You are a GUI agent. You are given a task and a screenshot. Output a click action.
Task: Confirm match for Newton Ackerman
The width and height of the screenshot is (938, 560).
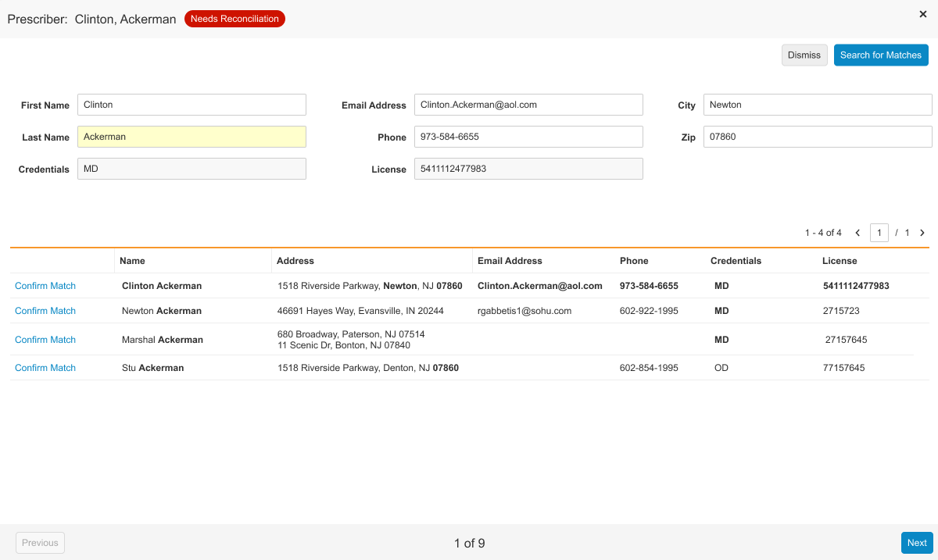pyautogui.click(x=45, y=311)
